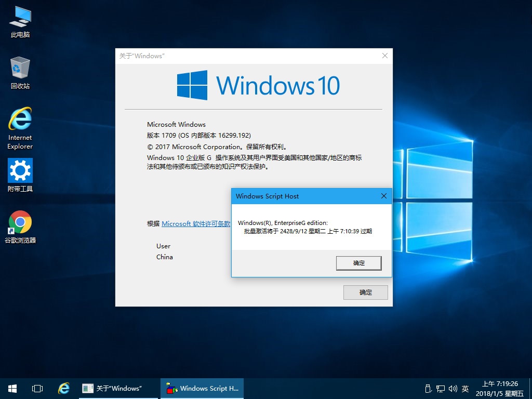Select the 回收站 recycle bin icon
Image resolution: width=532 pixels, height=399 pixels.
[20, 73]
